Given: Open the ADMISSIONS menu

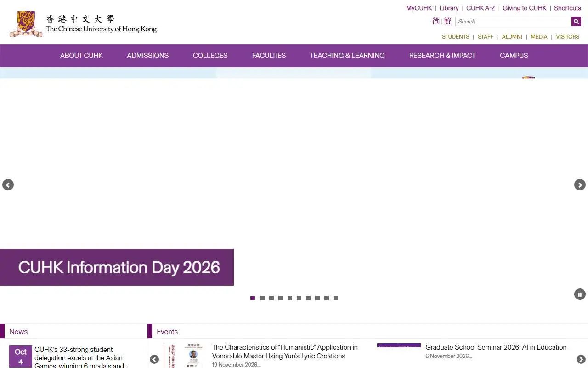Looking at the screenshot, I should point(147,56).
